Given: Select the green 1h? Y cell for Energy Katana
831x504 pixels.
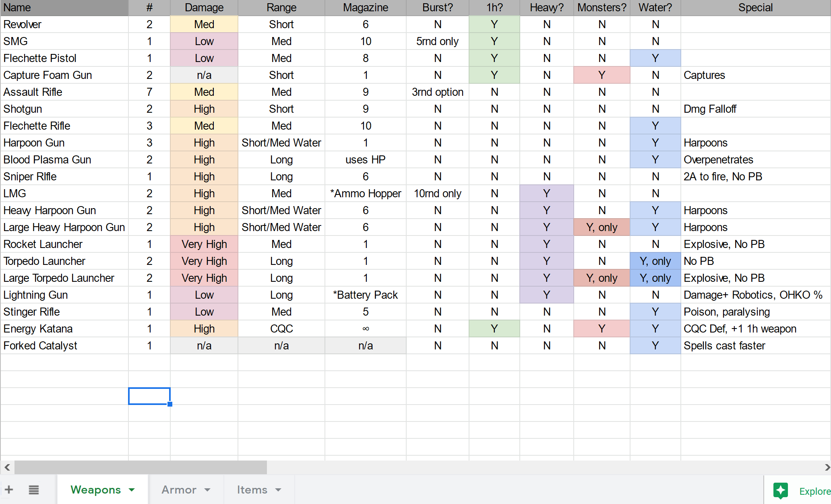Looking at the screenshot, I should pyautogui.click(x=494, y=329).
